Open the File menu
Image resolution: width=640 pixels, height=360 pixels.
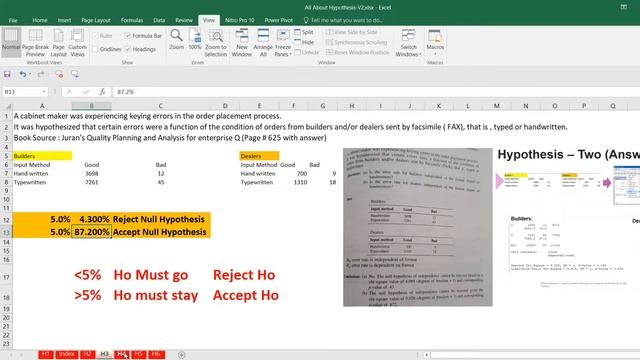click(x=13, y=20)
